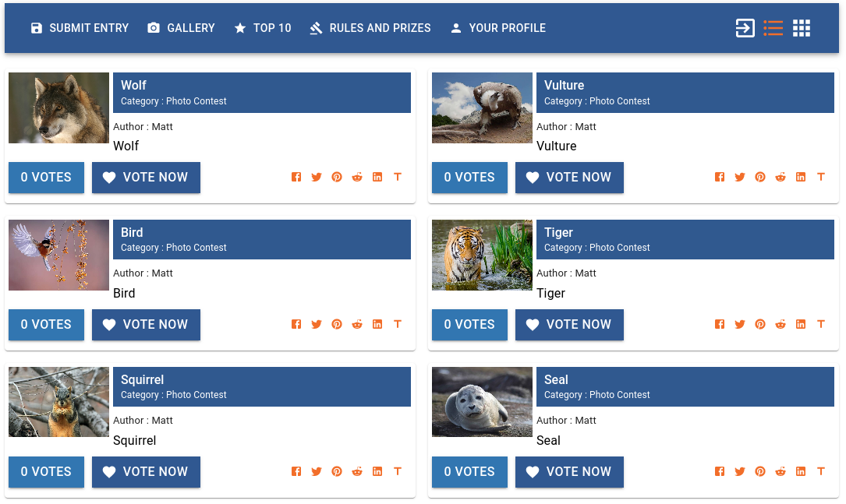Open the Submit Entry page
This screenshot has height=504, width=846.
pos(80,28)
